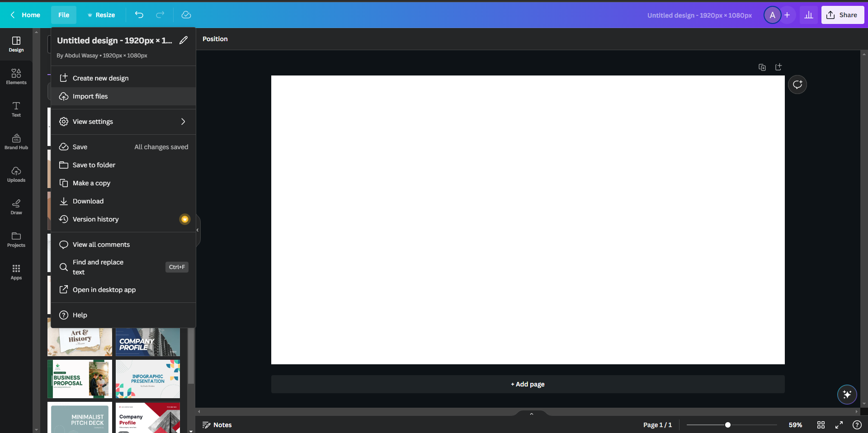Screen dimensions: 868x433
Task: Click the Undo icon in the toolbar
Action: point(139,15)
